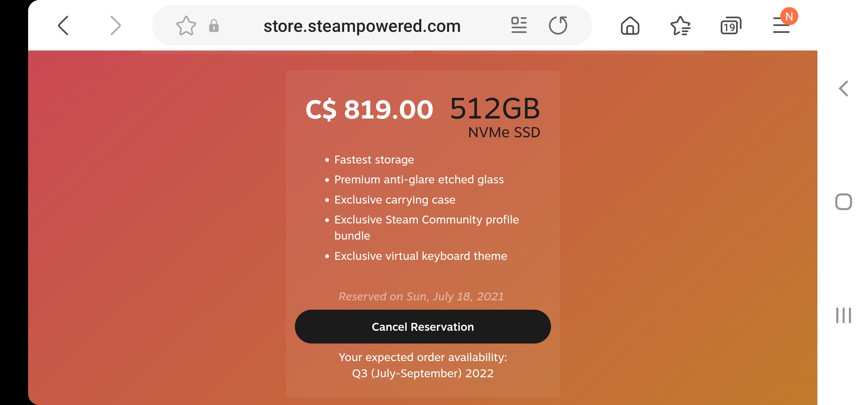The width and height of the screenshot is (868, 405).
Task: Tap the Android back navigation chevron
Action: [843, 89]
